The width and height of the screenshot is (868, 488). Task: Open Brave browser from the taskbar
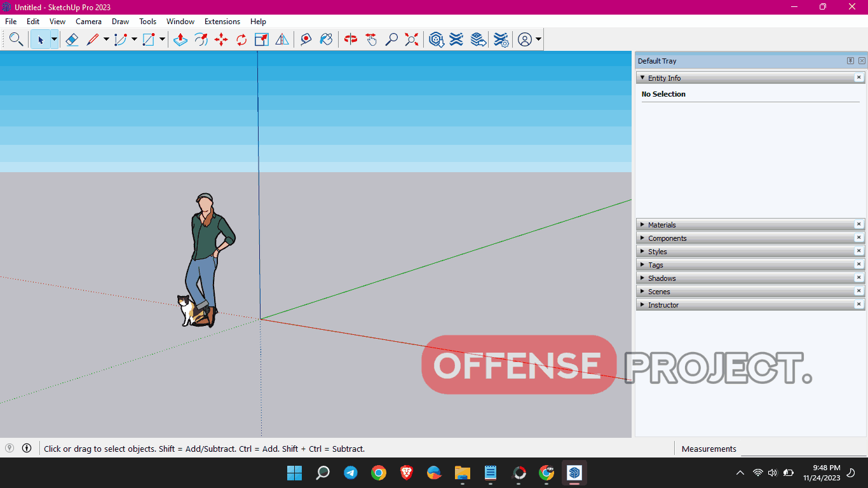tap(407, 473)
